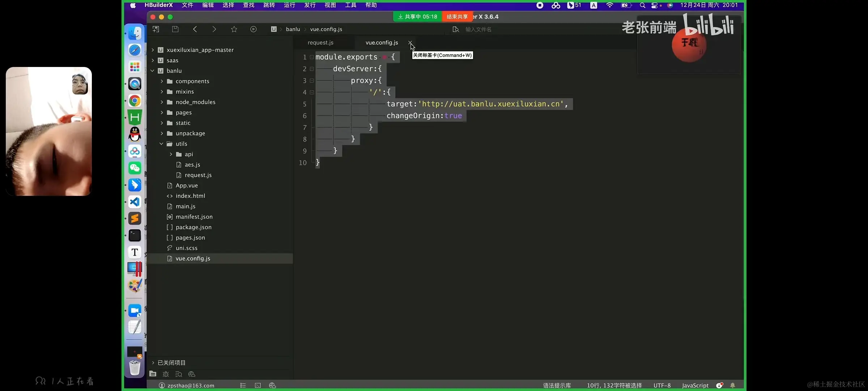Click the run play icon
The width and height of the screenshot is (868, 391).
click(x=254, y=29)
